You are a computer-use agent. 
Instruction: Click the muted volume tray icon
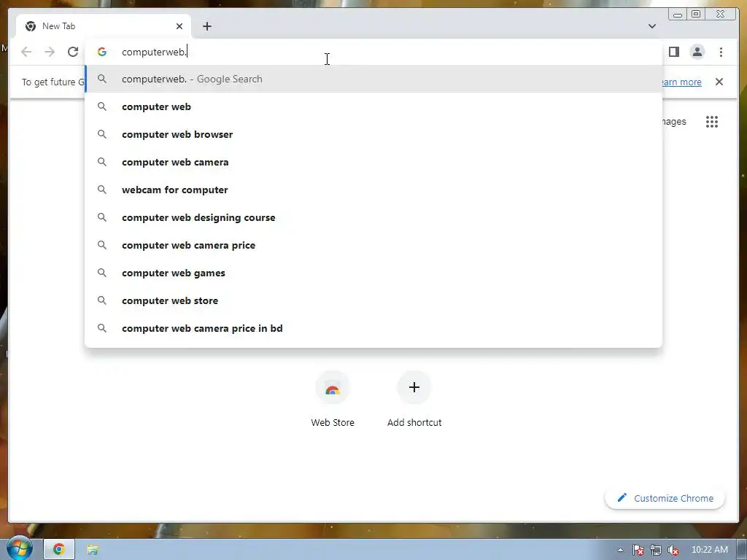673,550
